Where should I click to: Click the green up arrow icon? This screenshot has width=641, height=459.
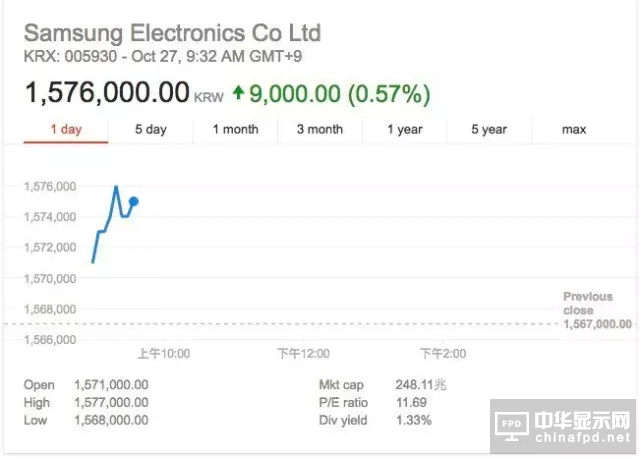click(x=238, y=93)
